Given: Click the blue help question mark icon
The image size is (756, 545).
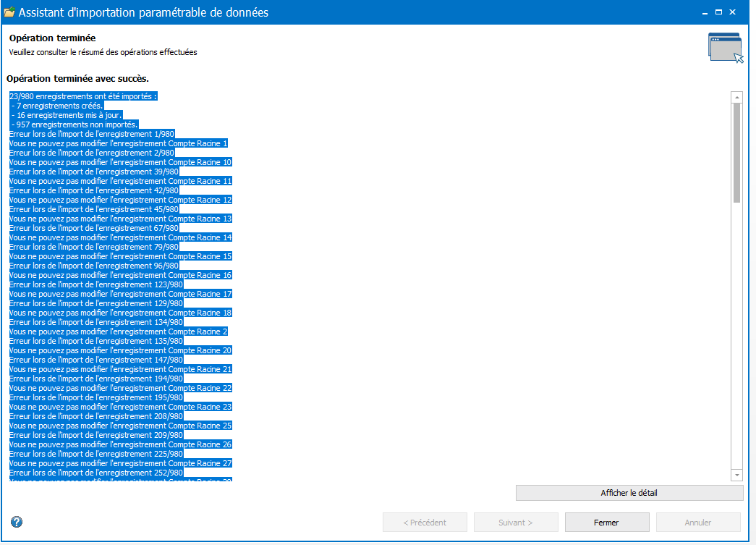Looking at the screenshot, I should [x=17, y=522].
